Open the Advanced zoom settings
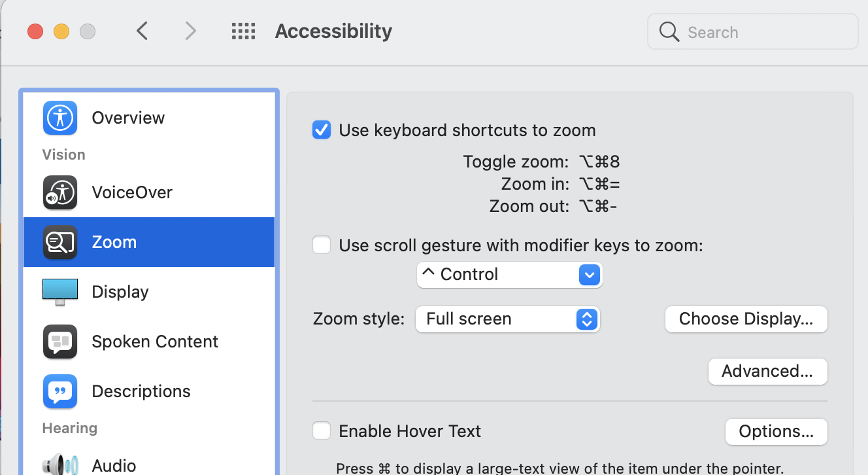868x475 pixels. coord(767,372)
